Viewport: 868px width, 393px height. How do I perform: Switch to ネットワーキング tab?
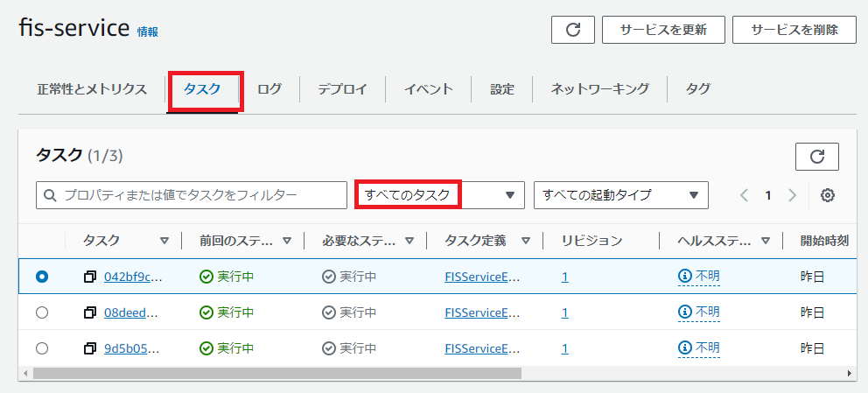coord(599,89)
